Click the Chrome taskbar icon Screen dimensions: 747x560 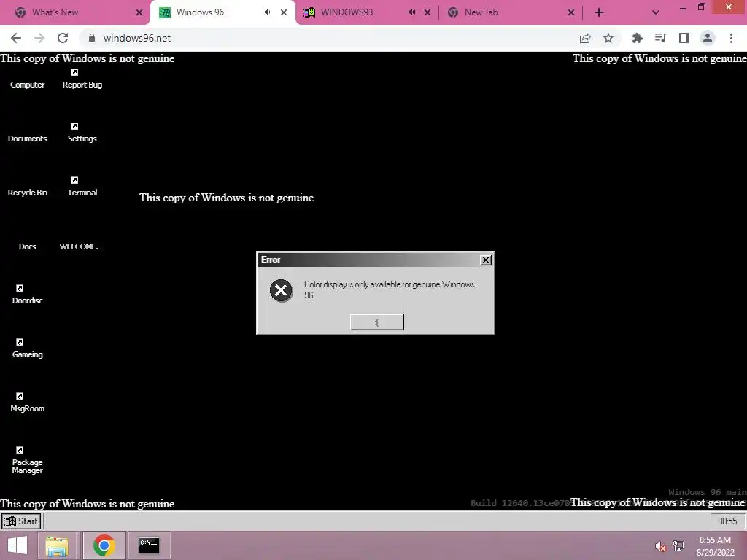(x=104, y=545)
